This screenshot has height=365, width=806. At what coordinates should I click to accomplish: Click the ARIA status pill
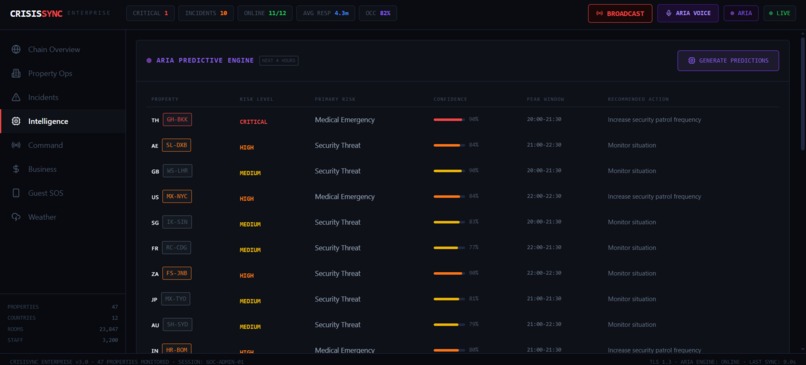(741, 13)
